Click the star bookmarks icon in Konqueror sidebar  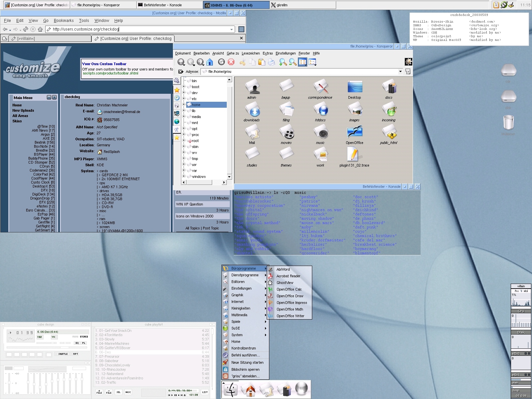click(177, 90)
